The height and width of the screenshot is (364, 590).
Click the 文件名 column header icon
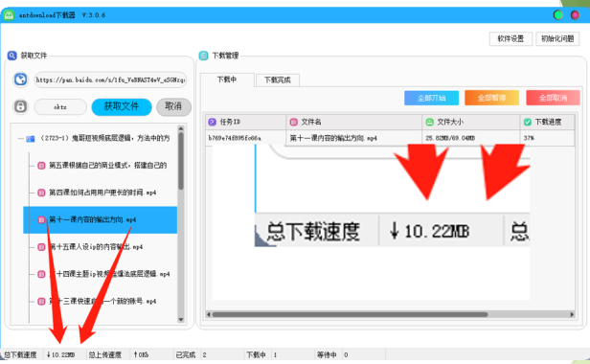point(294,122)
